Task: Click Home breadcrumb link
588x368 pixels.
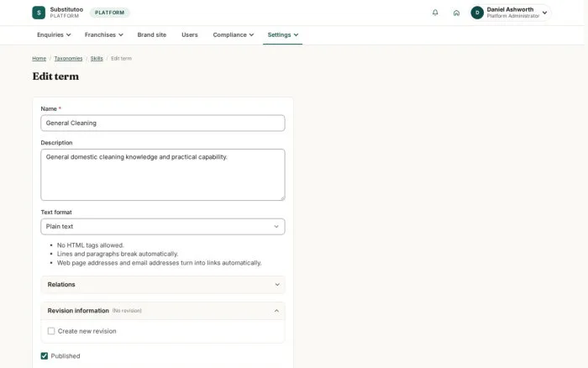Action: point(39,59)
